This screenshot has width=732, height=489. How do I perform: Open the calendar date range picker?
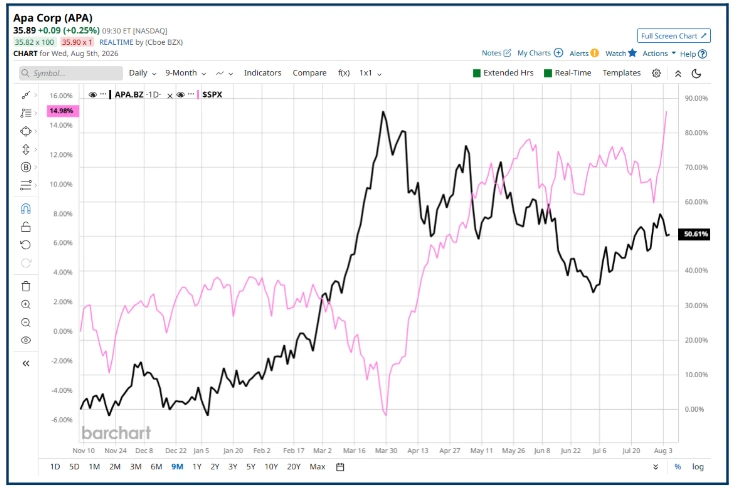tap(340, 467)
